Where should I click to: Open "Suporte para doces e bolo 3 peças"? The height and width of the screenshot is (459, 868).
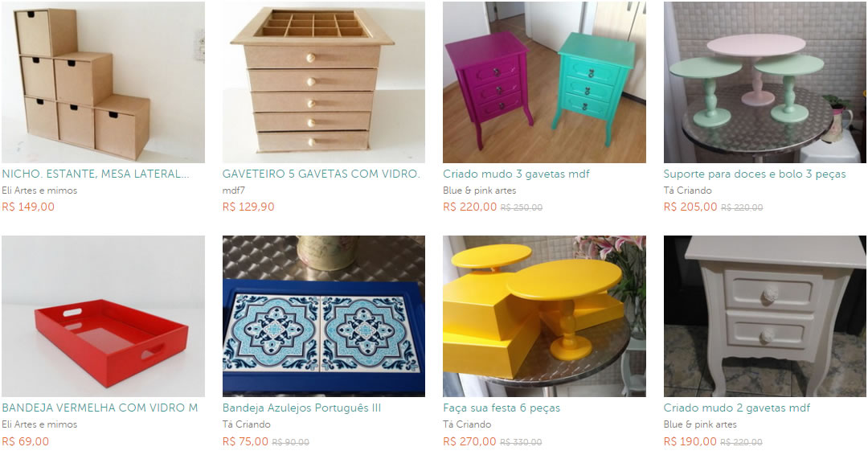[x=755, y=174]
